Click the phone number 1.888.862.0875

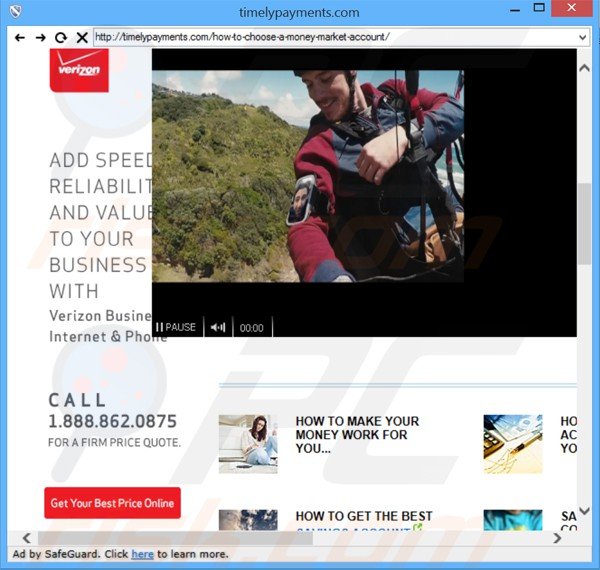112,421
